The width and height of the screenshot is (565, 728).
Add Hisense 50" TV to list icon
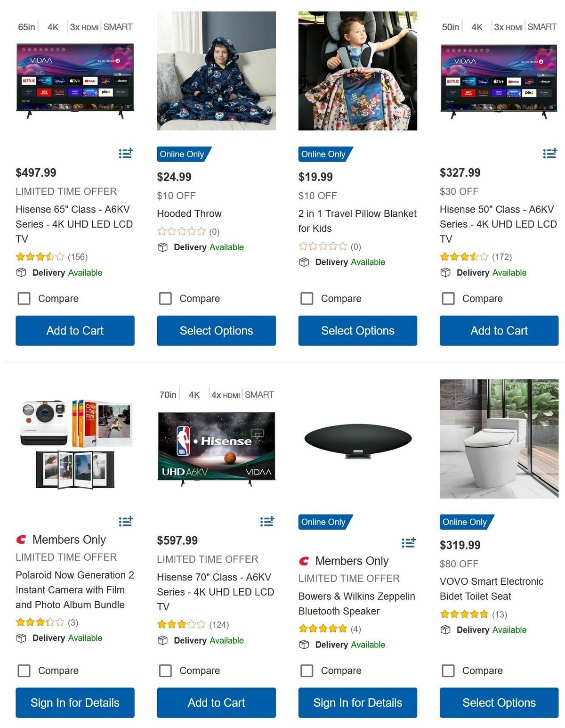550,153
